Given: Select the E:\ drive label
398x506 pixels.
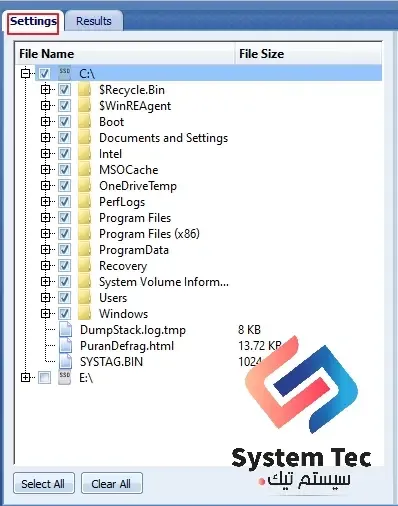Looking at the screenshot, I should pyautogui.click(x=86, y=378).
